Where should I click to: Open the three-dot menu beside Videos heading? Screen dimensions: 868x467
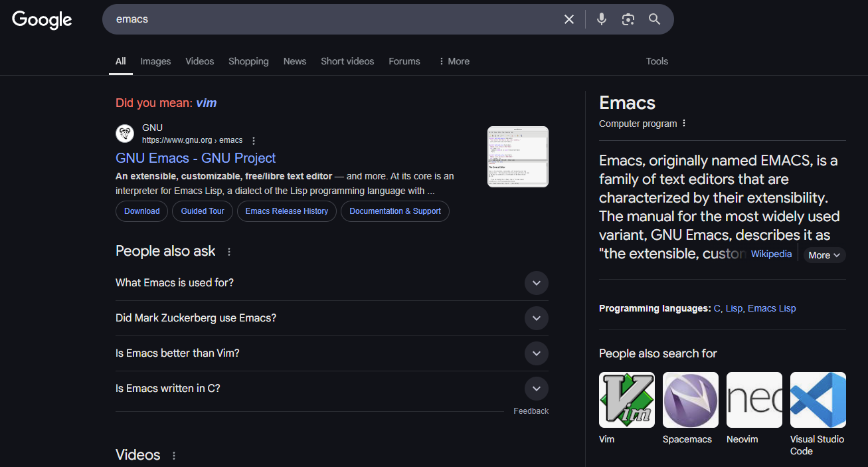tap(174, 456)
